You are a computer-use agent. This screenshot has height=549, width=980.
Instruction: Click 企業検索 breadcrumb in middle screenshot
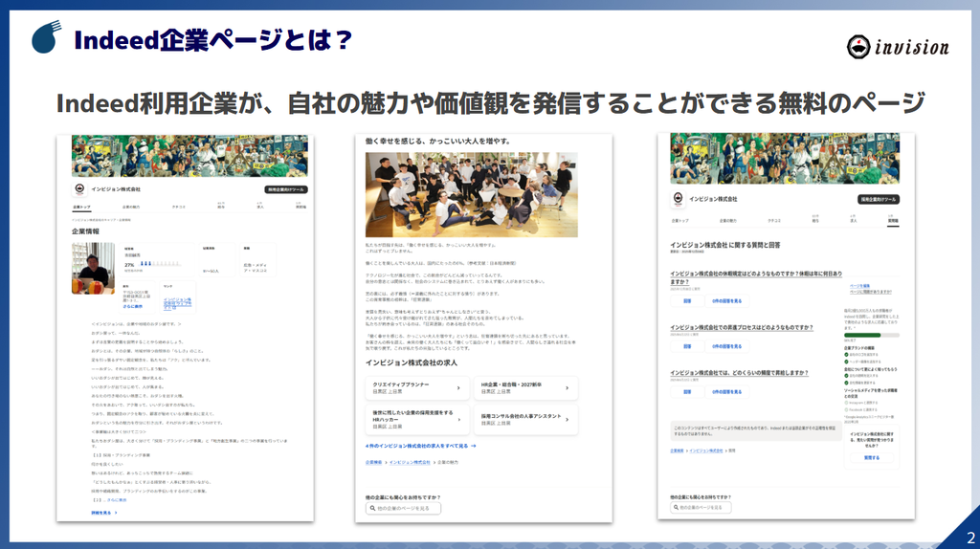point(374,462)
